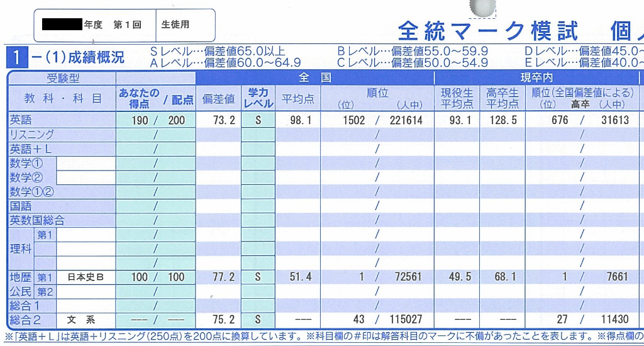Viewport: 644px width, 346px height.
Task: Click the English deviation value 73.2
Action: (224, 120)
